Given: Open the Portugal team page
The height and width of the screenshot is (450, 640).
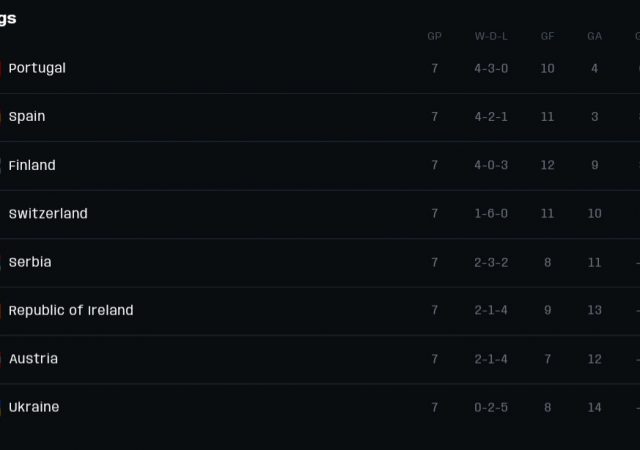Looking at the screenshot, I should (x=37, y=68).
